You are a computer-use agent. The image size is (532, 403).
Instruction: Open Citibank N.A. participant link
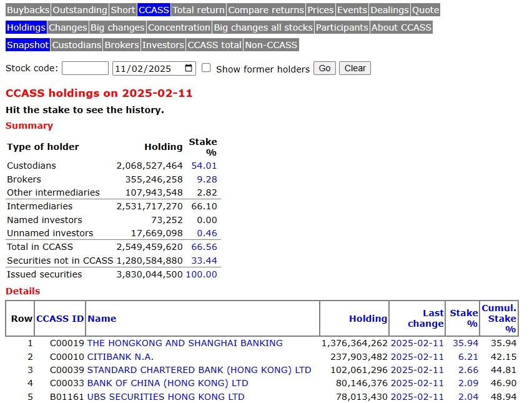point(120,357)
